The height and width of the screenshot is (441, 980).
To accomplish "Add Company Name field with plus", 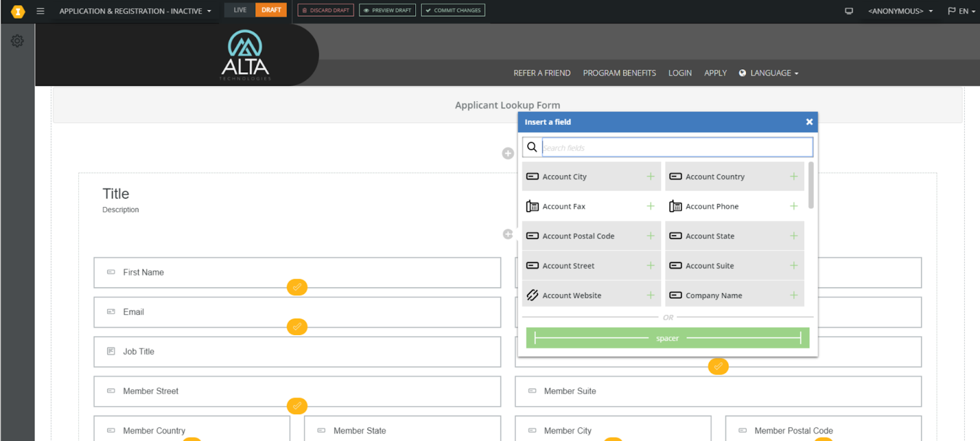I will [x=794, y=295].
